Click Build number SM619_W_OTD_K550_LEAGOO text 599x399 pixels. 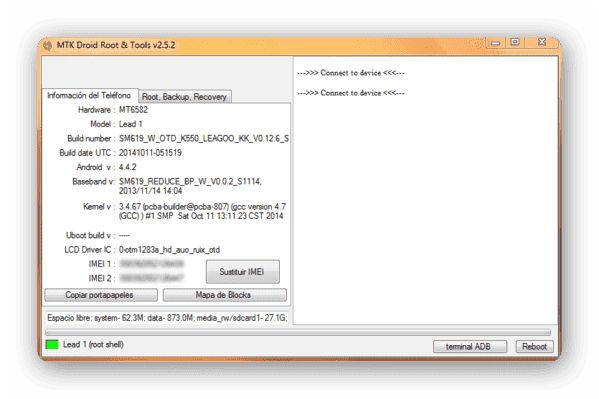pyautogui.click(x=204, y=138)
